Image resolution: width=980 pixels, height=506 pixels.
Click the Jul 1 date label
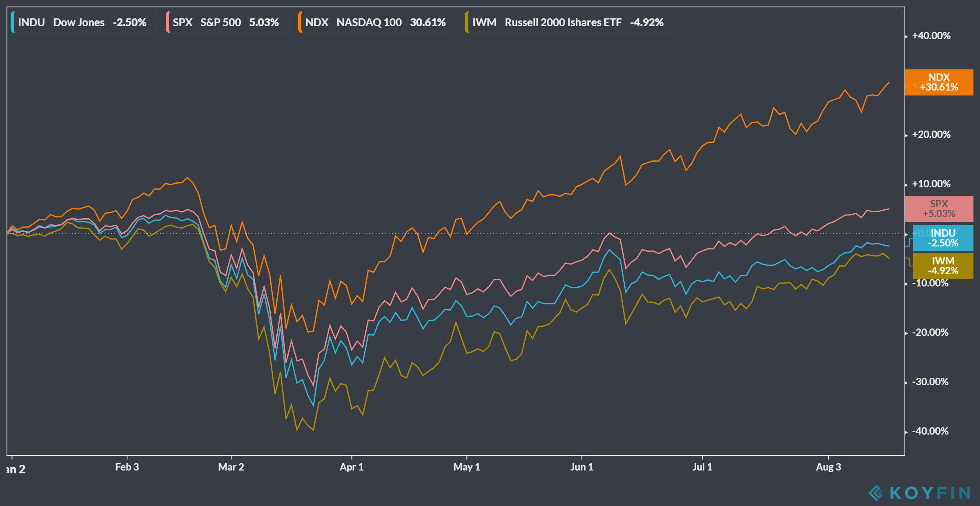coord(702,467)
